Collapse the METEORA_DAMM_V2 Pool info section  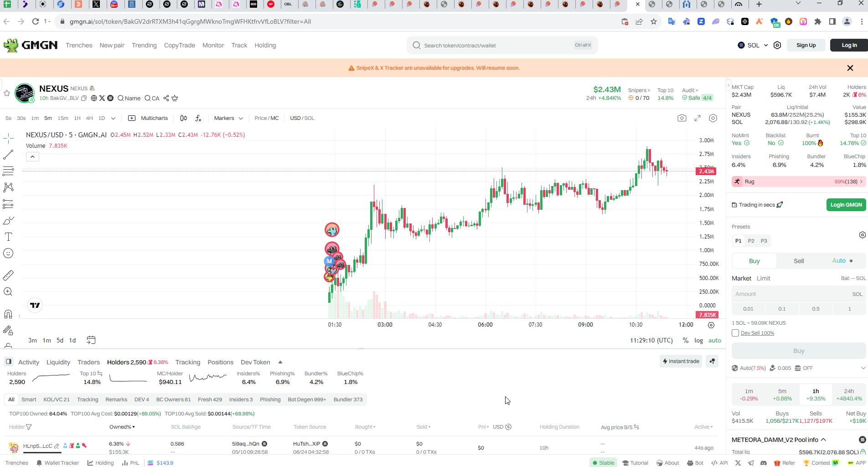(x=824, y=440)
